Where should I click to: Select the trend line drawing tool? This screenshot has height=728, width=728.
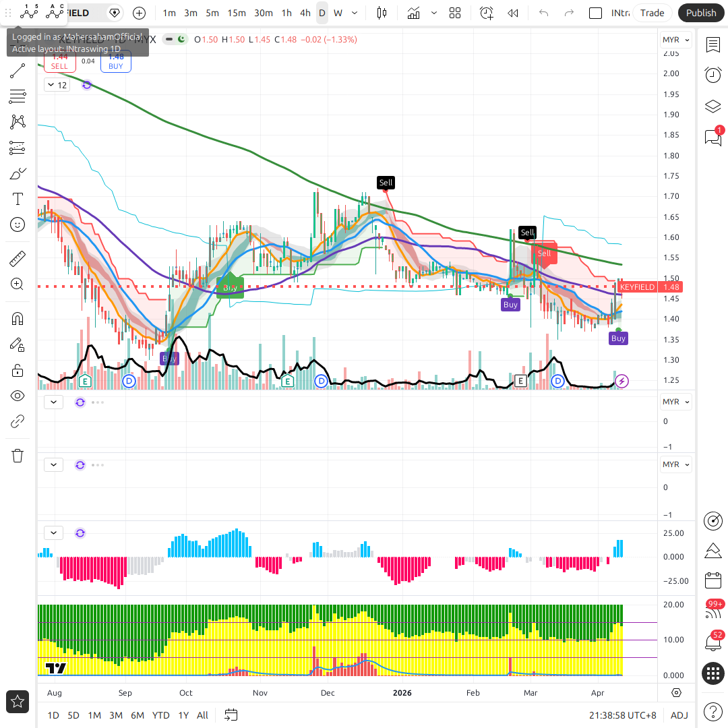click(18, 71)
